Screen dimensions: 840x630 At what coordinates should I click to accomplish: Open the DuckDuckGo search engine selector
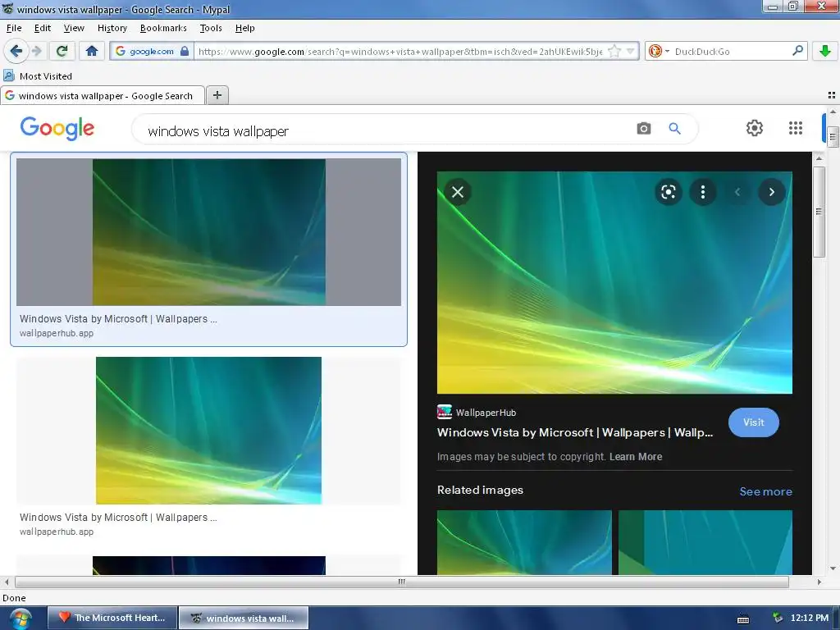[659, 52]
